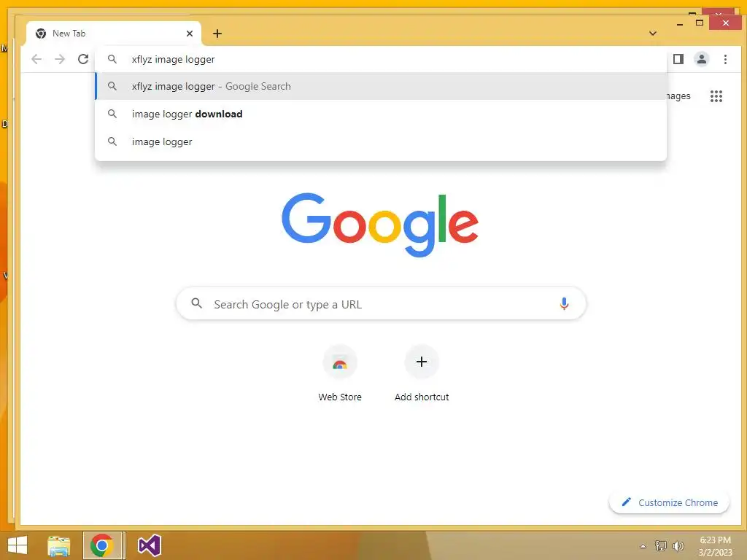Open Customize Chrome button
The width and height of the screenshot is (747, 560).
tap(670, 503)
